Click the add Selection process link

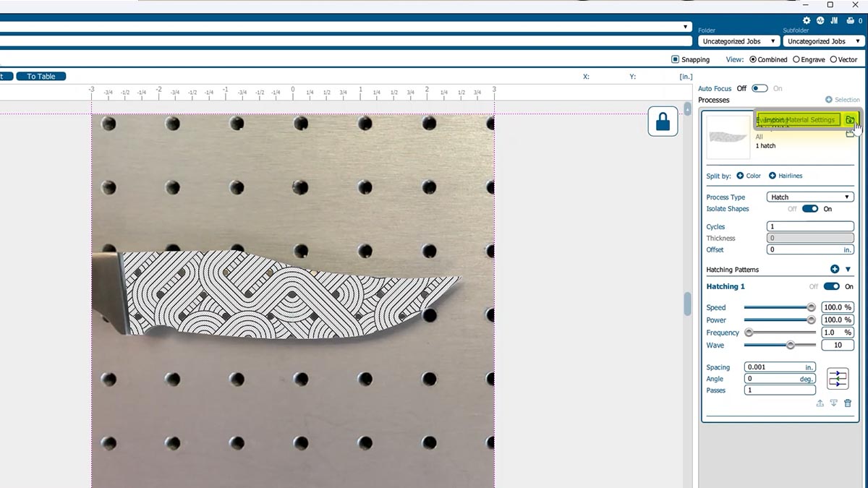point(843,100)
